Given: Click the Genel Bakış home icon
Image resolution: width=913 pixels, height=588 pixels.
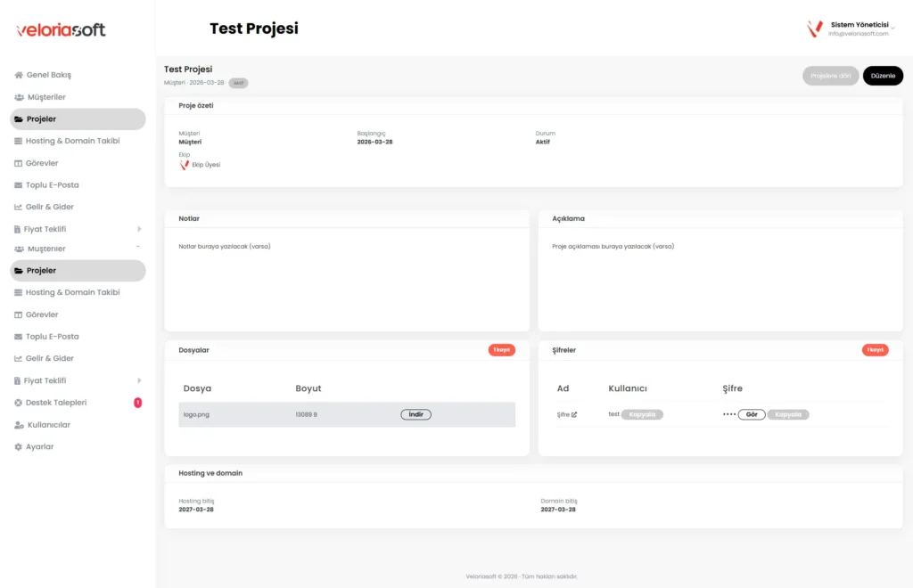Looking at the screenshot, I should (19, 75).
